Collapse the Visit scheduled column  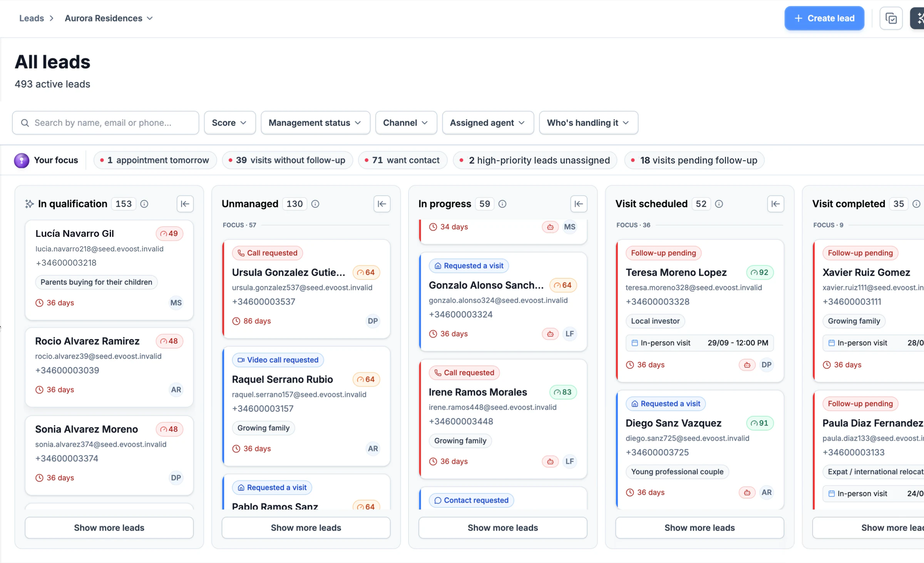click(775, 204)
